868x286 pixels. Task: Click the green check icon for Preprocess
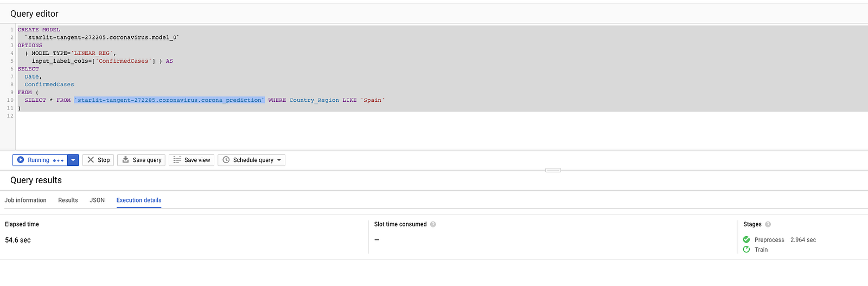click(x=746, y=239)
